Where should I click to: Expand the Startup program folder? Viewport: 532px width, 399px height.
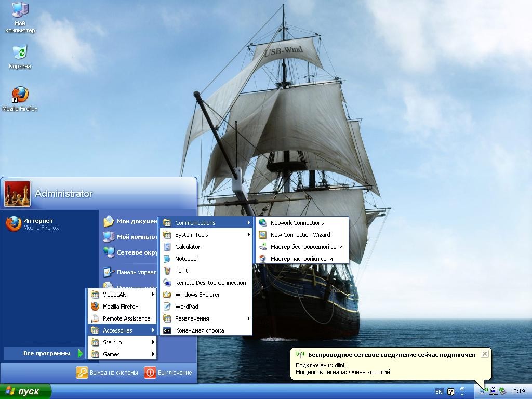click(x=123, y=342)
